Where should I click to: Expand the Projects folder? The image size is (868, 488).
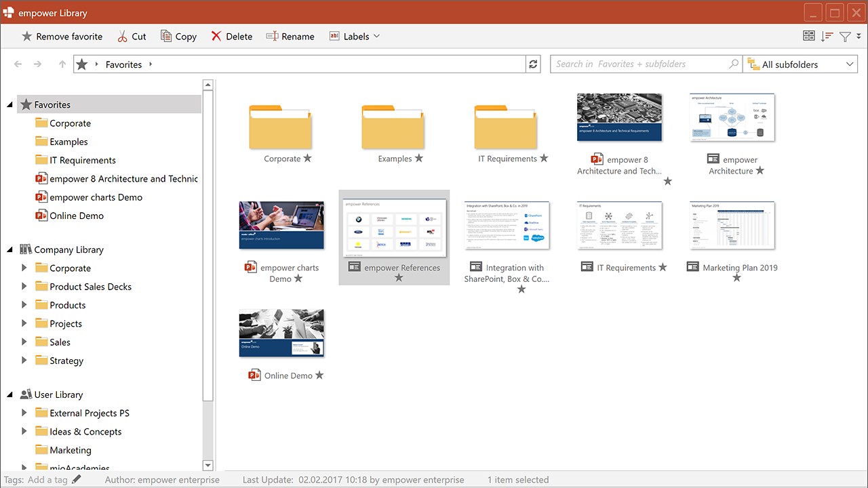(x=24, y=323)
